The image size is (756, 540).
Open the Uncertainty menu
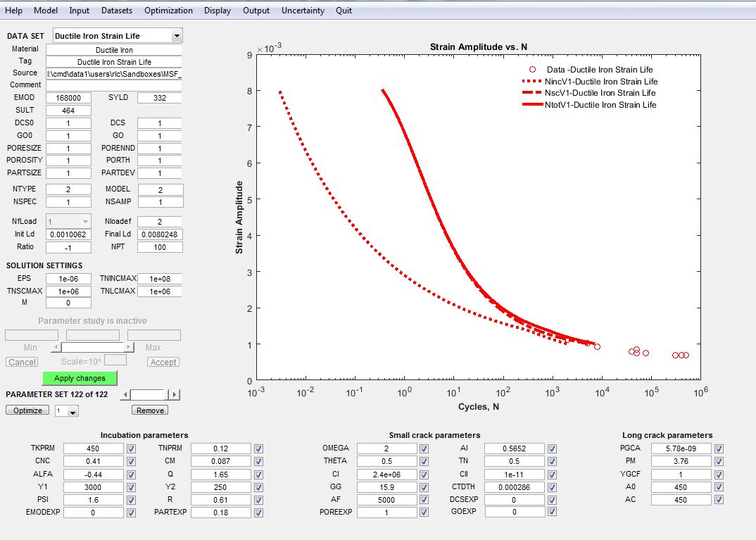click(x=303, y=11)
